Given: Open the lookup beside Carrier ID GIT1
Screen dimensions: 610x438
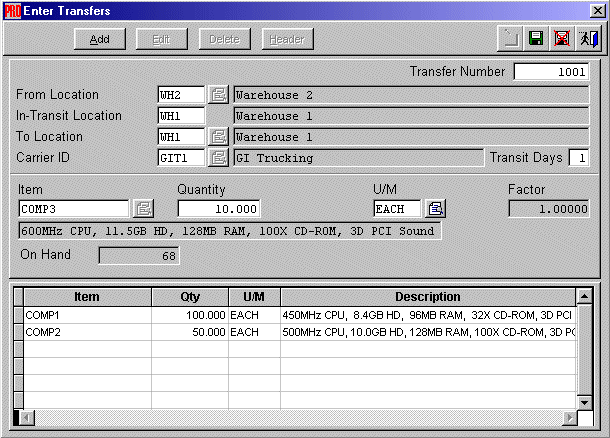Looking at the screenshot, I should (218, 158).
